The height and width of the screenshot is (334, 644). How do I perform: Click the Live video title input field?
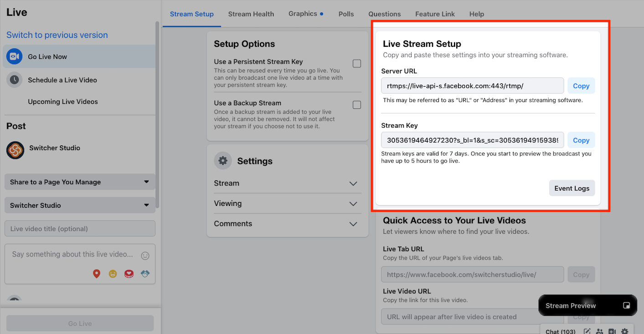point(80,229)
